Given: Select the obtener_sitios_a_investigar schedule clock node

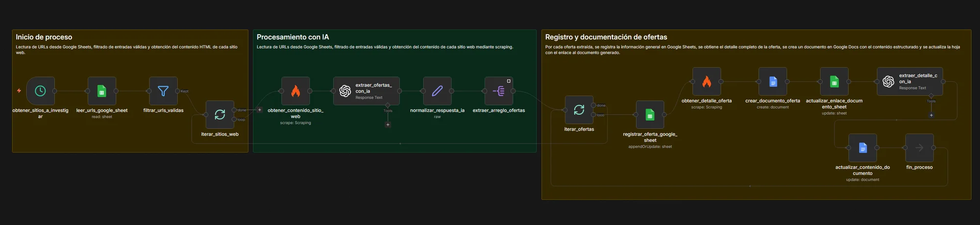Looking at the screenshot, I should pyautogui.click(x=40, y=91).
